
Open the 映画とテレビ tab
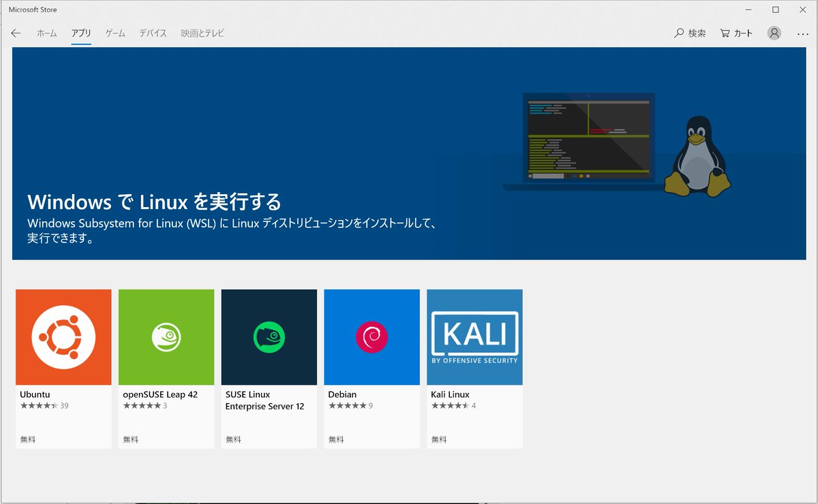(202, 33)
